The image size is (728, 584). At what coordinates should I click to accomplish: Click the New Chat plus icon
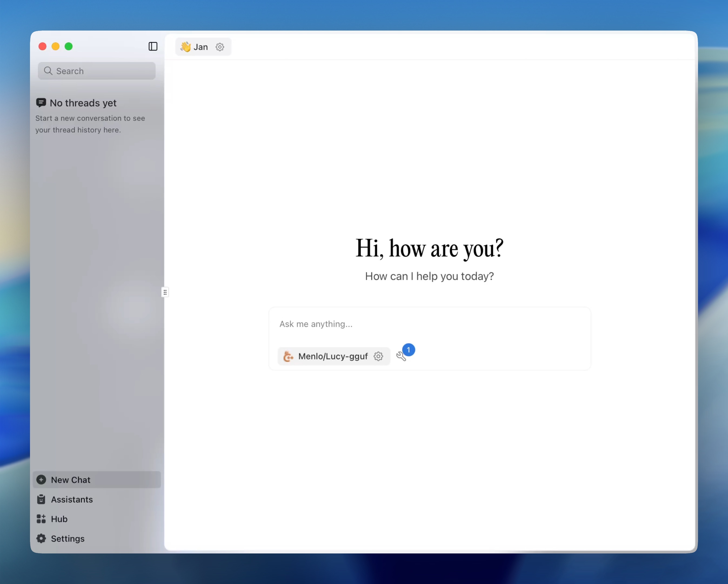[x=41, y=480]
